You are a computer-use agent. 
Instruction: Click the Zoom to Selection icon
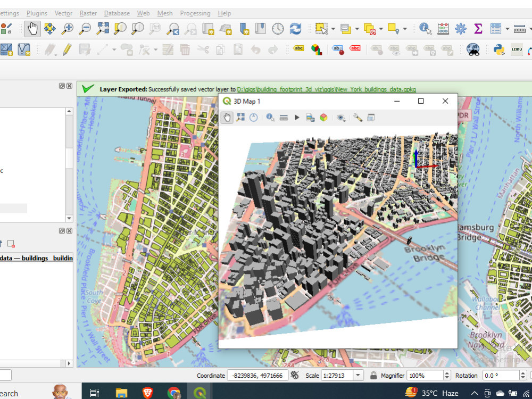tap(120, 29)
